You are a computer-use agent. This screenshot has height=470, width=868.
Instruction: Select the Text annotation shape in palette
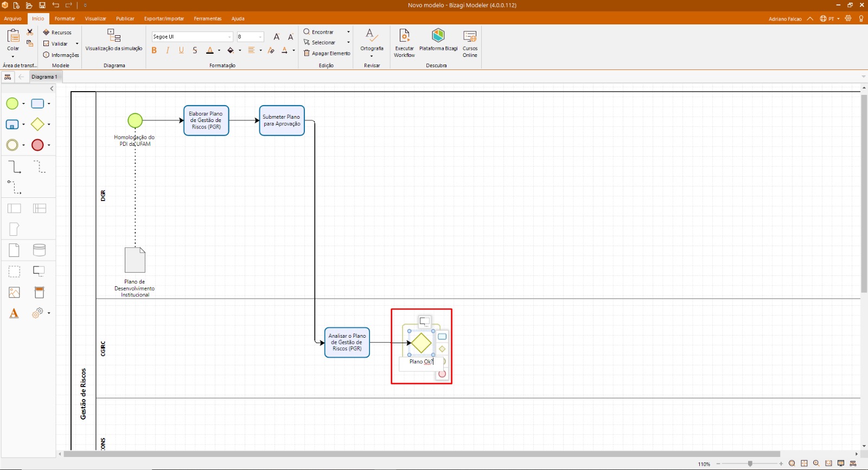click(x=14, y=229)
